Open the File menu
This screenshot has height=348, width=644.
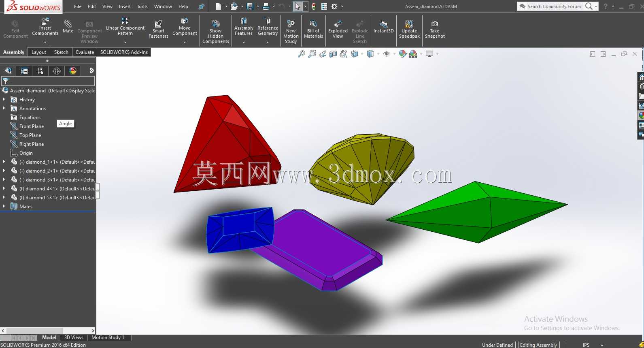coord(78,6)
